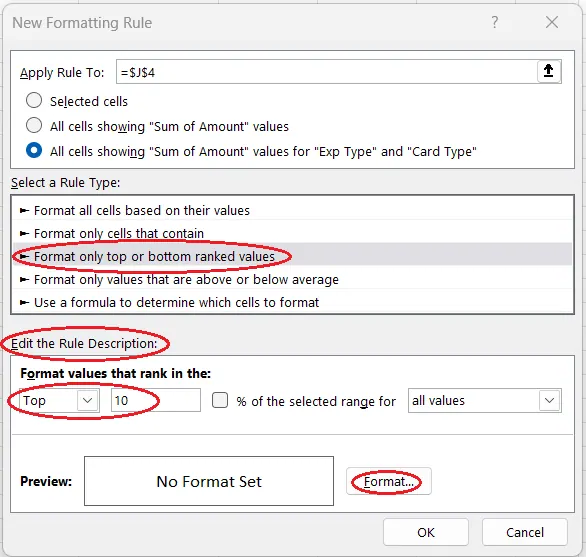Open the help question mark icon
This screenshot has width=586, height=557.
494,22
